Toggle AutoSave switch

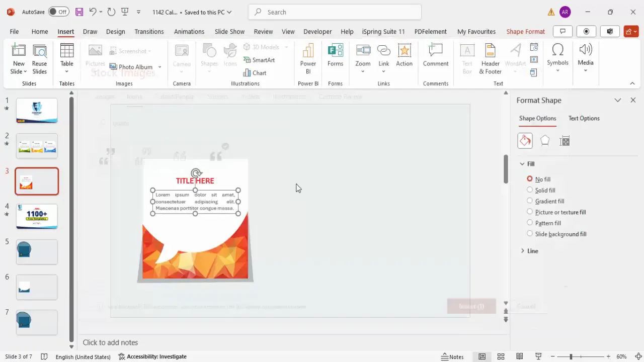coord(59,12)
